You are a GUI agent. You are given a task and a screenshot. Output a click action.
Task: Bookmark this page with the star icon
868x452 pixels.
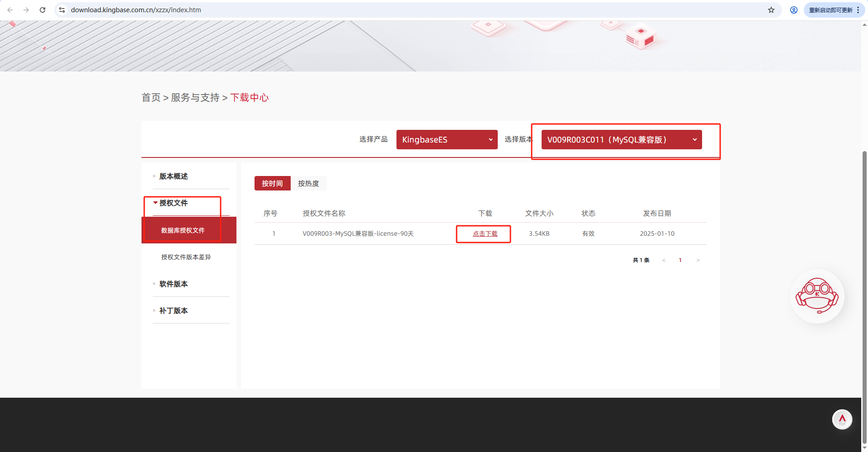(x=771, y=10)
